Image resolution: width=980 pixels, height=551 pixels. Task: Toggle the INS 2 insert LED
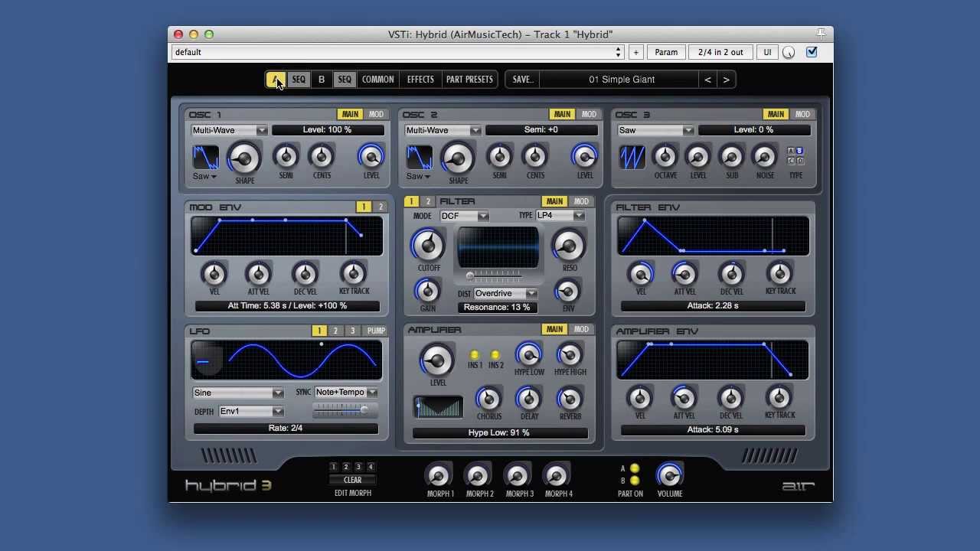coord(495,355)
